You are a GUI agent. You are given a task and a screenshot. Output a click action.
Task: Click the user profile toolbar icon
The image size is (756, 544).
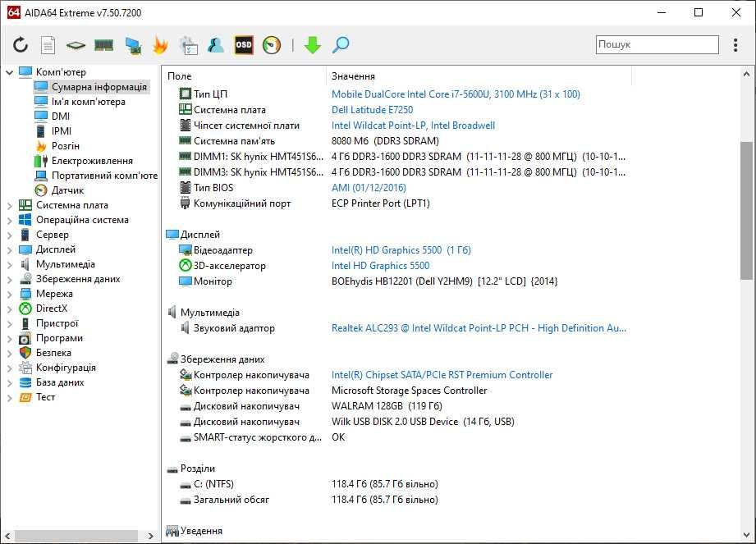pos(216,45)
